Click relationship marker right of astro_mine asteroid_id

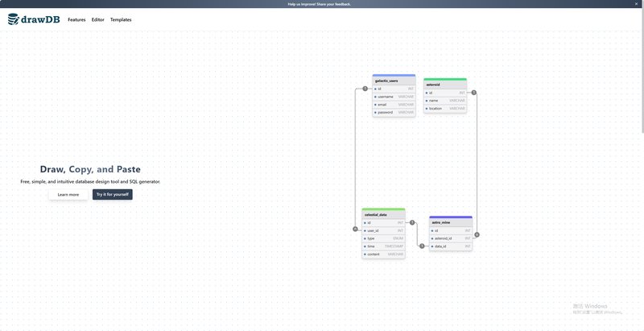click(477, 235)
